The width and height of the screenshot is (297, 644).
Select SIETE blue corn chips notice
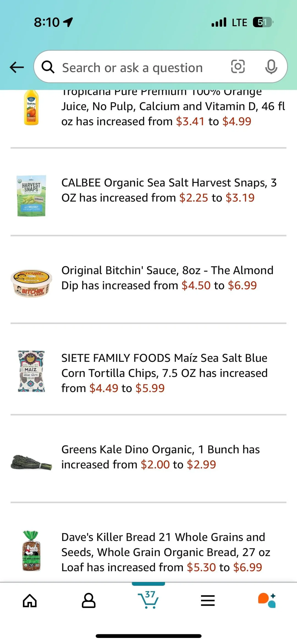164,373
